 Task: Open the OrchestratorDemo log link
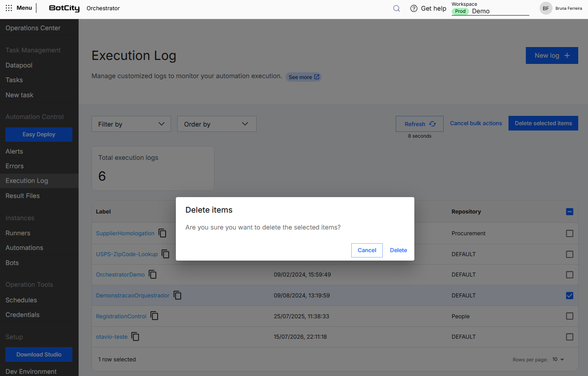click(120, 274)
